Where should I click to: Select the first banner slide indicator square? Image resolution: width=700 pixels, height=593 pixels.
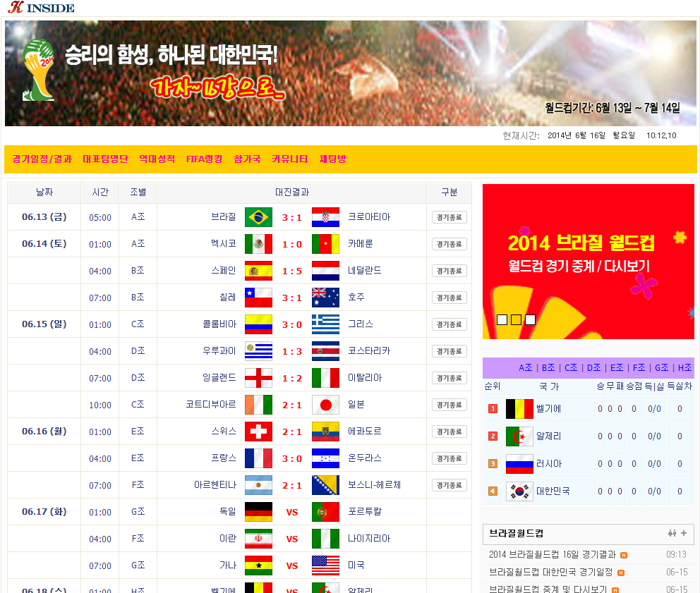click(x=502, y=319)
